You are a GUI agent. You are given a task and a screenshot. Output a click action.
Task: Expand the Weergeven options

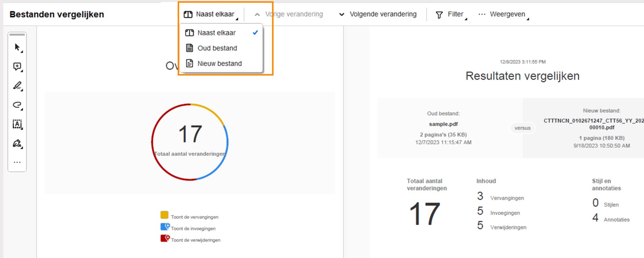[507, 14]
